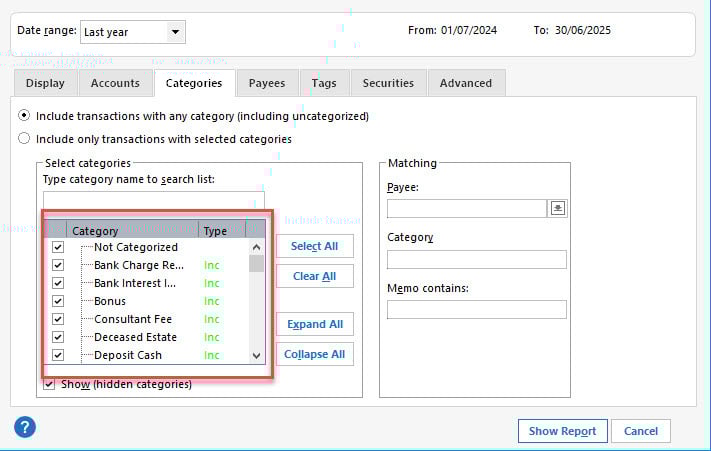Viewport: 711px width, 451px height.
Task: Open the Securities tab
Action: pos(389,83)
